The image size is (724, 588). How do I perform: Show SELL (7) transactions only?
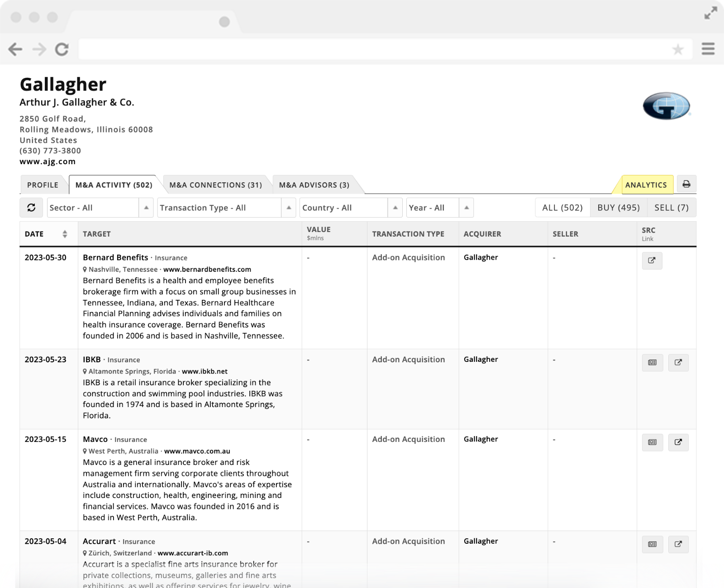pos(671,208)
